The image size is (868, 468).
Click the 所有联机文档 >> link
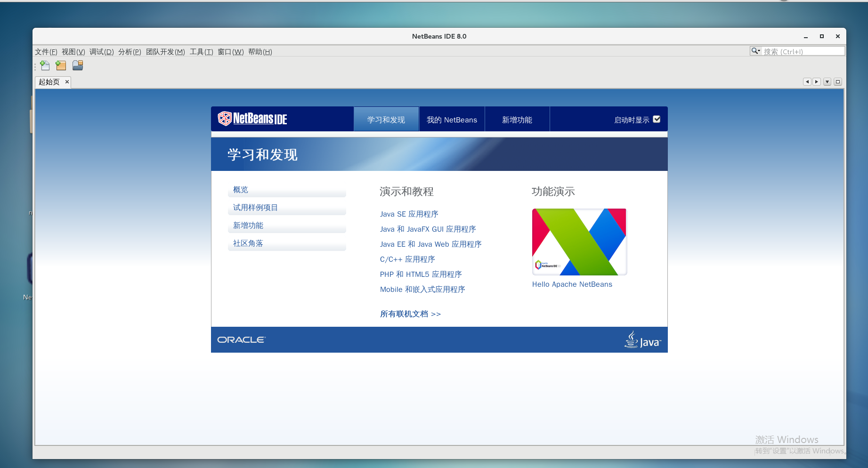point(409,314)
